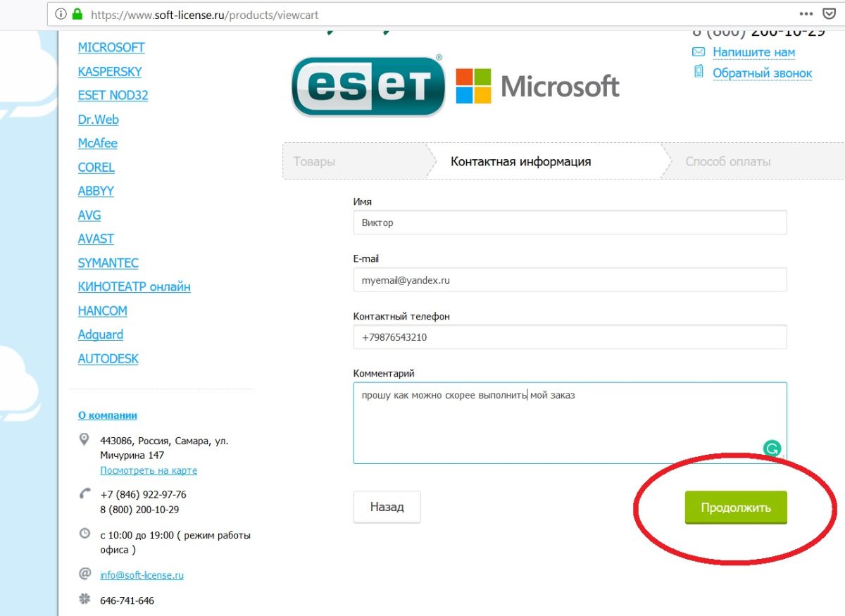Click the ESET logo
The image size is (845, 616).
pyautogui.click(x=368, y=85)
